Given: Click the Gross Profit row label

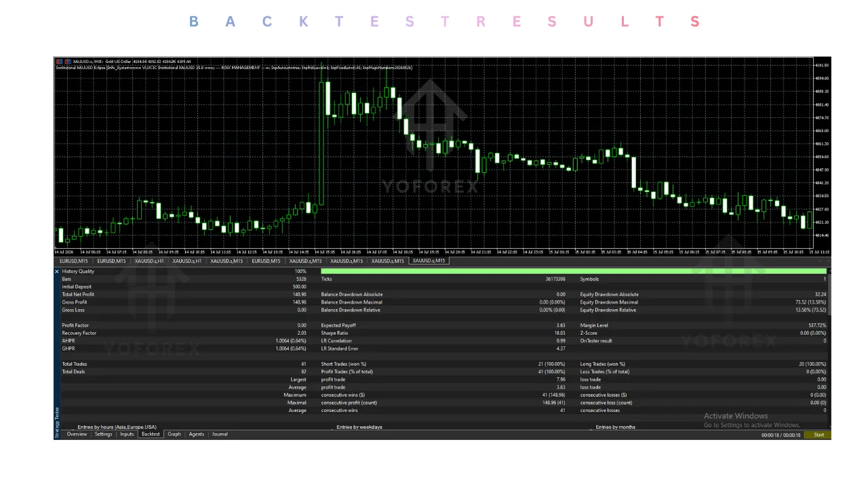Looking at the screenshot, I should pos(73,302).
